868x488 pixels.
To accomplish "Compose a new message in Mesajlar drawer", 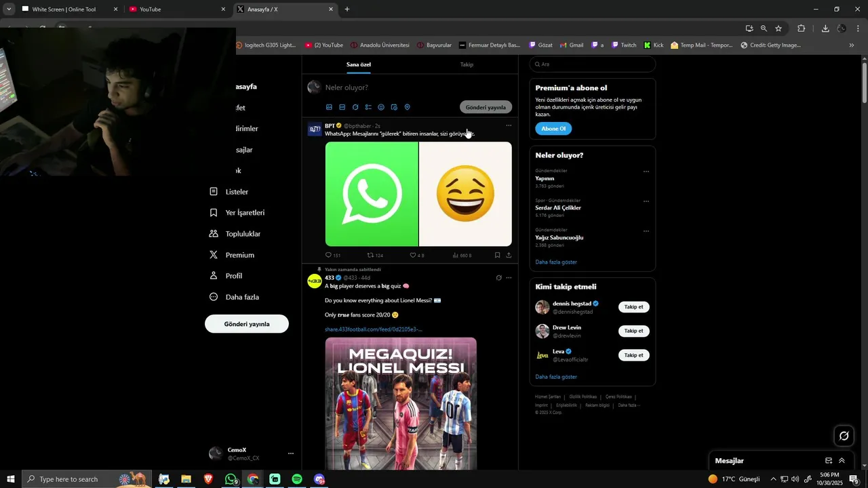I will pyautogui.click(x=829, y=461).
